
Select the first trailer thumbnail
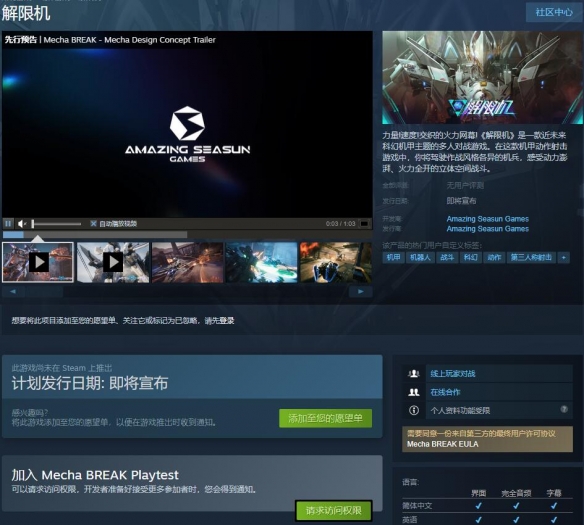pos(38,262)
